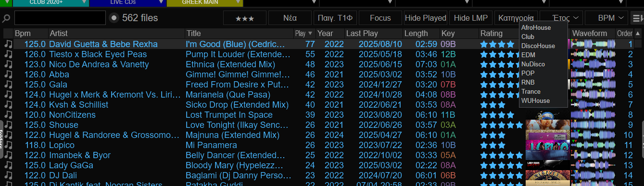Toggle the three-star rating filter
This screenshot has width=644, height=186.
click(245, 18)
